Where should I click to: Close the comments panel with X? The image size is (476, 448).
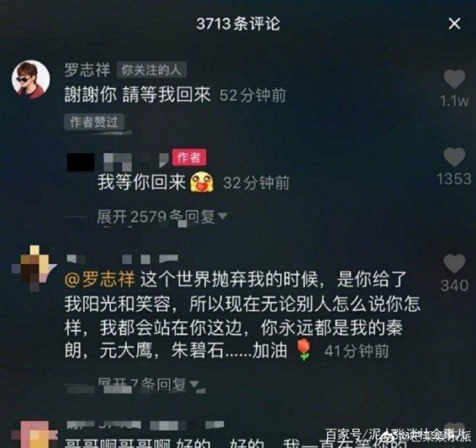(454, 23)
